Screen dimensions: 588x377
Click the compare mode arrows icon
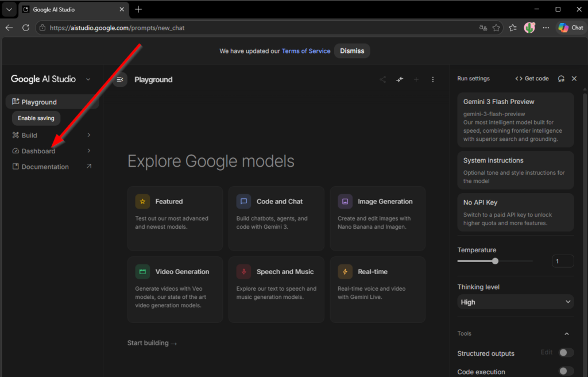(x=400, y=80)
